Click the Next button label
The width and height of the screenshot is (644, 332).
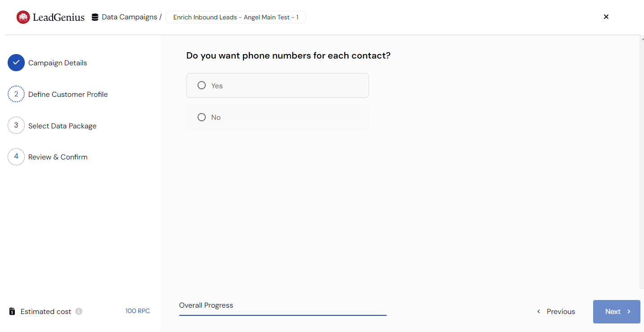[613, 312]
